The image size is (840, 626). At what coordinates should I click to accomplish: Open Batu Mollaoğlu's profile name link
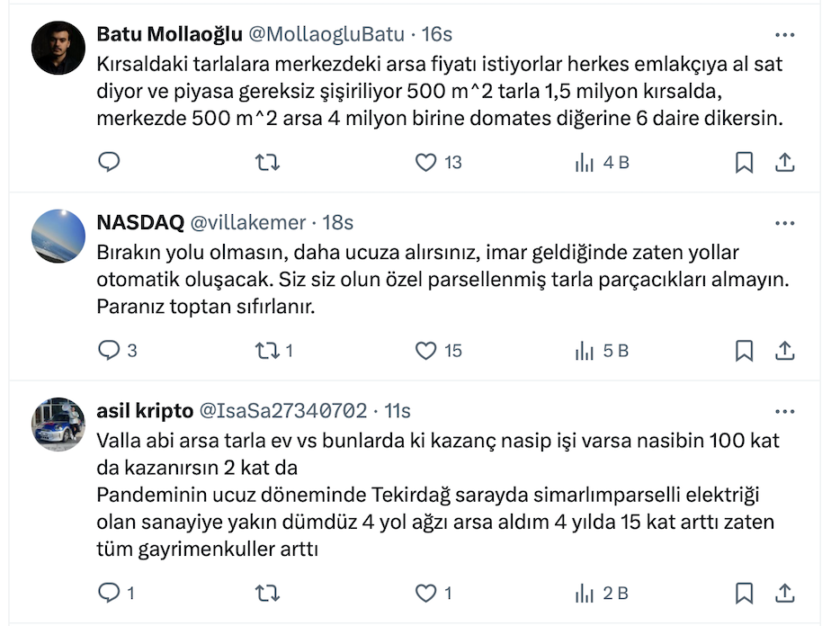coord(169,34)
